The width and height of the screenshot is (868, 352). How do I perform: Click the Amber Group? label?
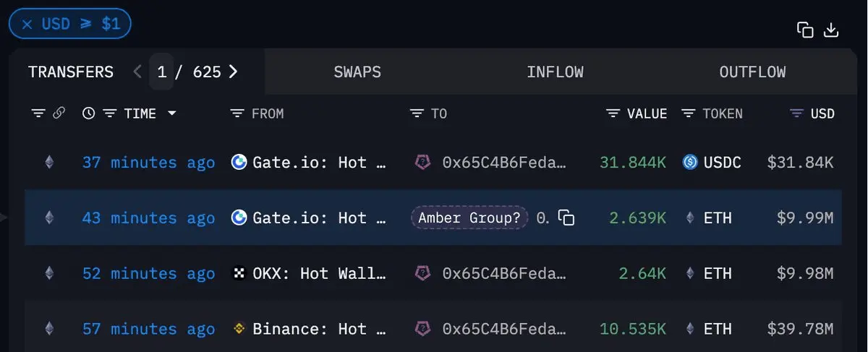[469, 218]
